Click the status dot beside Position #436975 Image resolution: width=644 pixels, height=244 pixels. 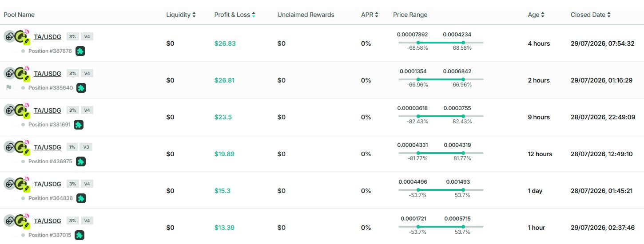click(23, 161)
